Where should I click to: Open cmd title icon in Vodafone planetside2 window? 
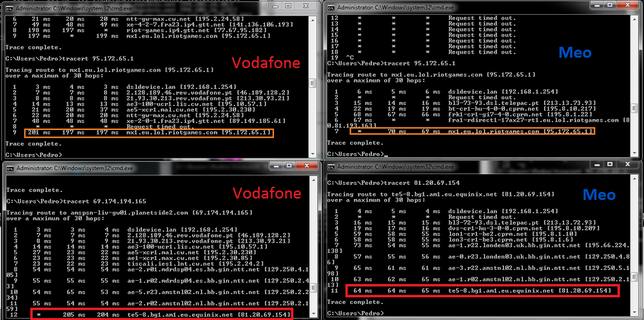9,168
